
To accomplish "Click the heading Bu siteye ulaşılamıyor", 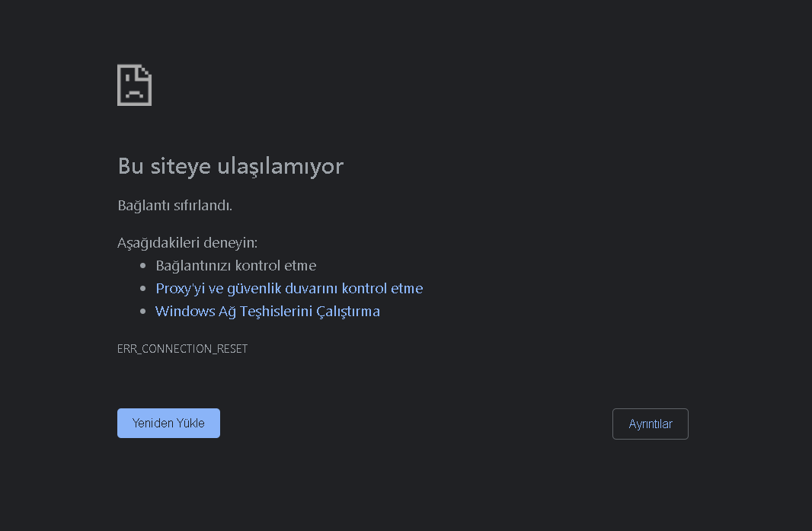I will click(x=230, y=166).
